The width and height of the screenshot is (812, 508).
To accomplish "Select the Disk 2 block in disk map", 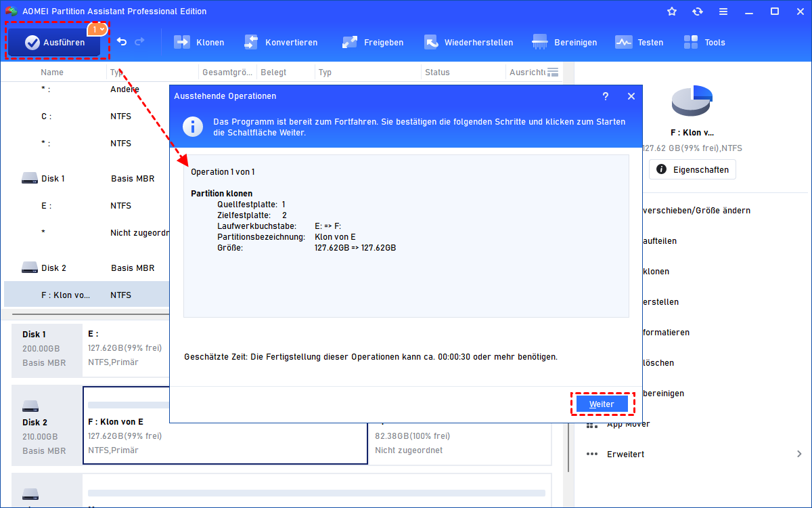I will pyautogui.click(x=47, y=425).
